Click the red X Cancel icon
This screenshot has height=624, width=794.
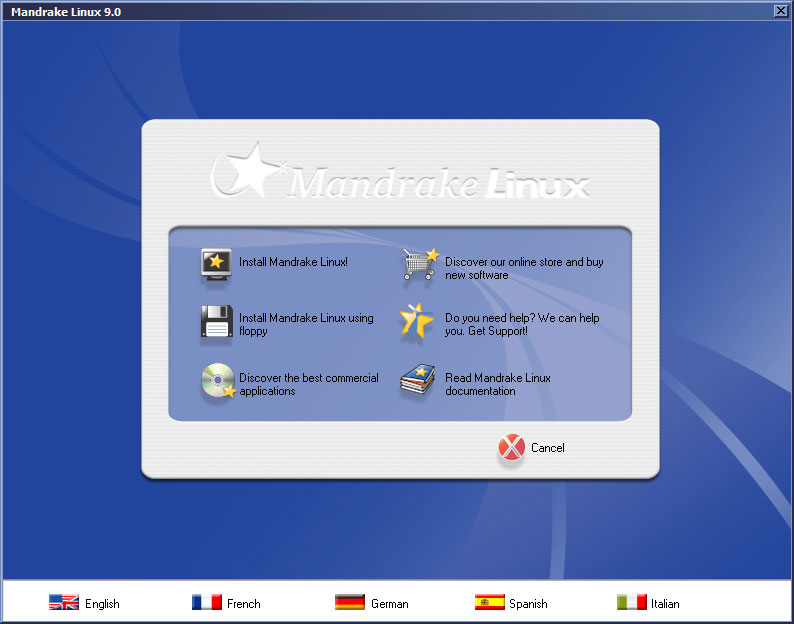[511, 447]
